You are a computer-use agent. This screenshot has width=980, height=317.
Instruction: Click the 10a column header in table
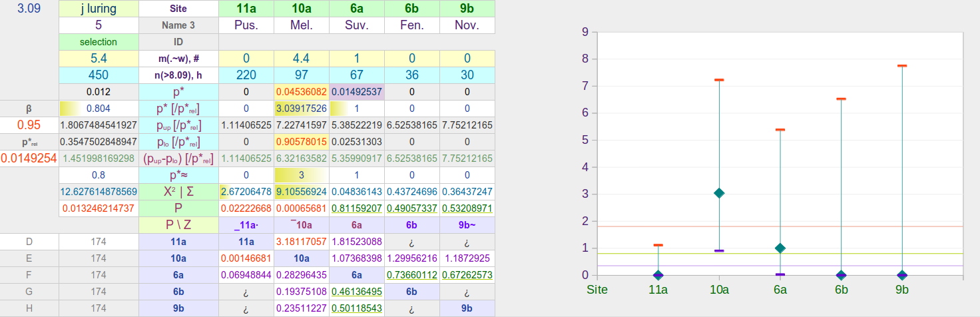click(x=302, y=9)
